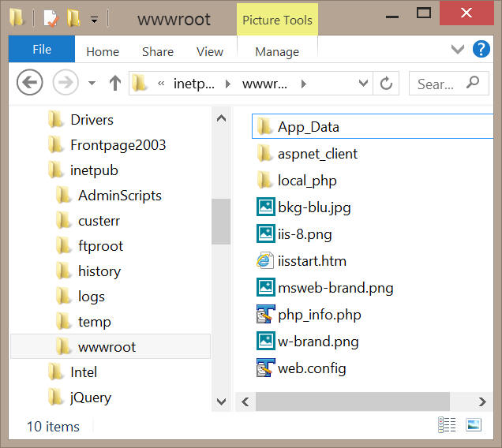
Task: Select w-brand.png image file icon
Action: click(x=266, y=341)
